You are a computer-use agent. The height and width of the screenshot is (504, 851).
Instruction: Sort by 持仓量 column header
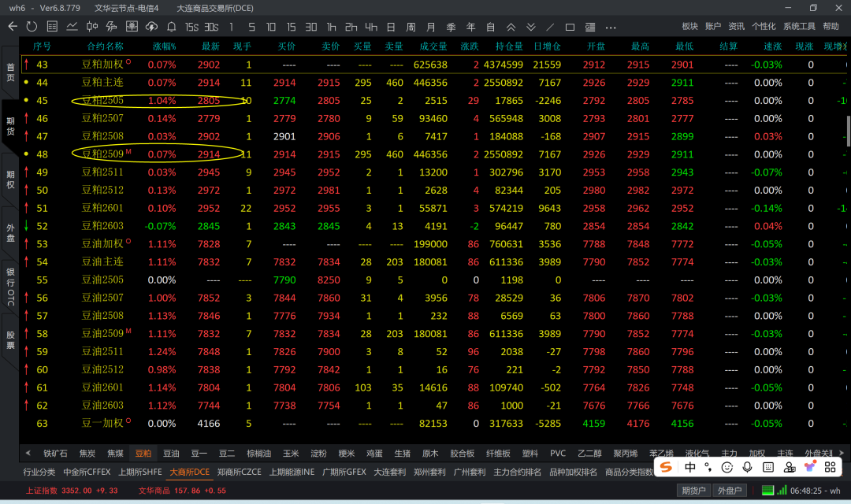509,46
